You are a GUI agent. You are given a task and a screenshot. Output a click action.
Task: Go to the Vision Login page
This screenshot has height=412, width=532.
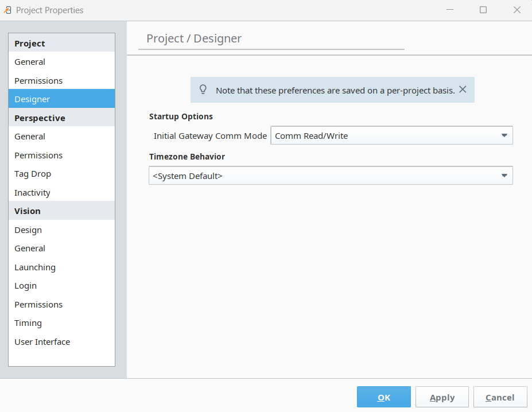25,286
